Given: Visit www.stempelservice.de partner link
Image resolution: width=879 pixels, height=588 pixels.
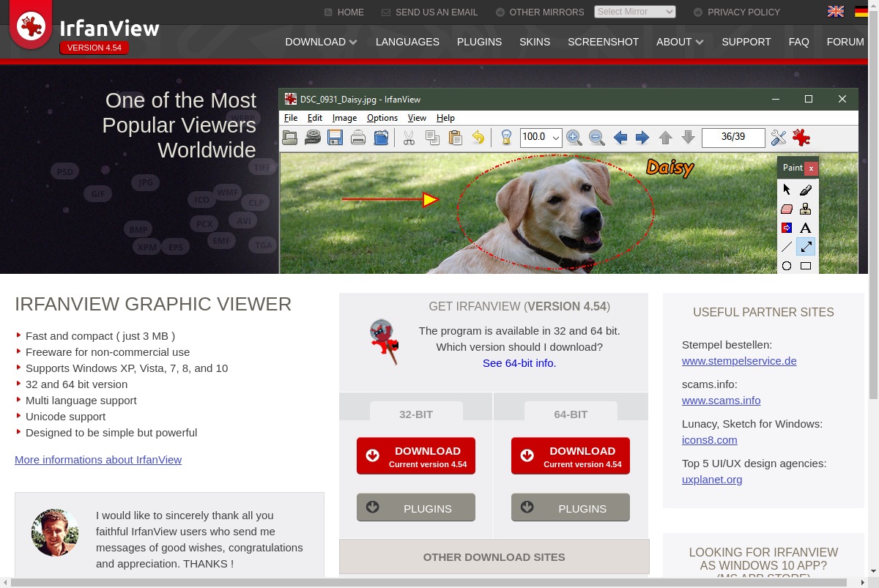Looking at the screenshot, I should point(739,361).
